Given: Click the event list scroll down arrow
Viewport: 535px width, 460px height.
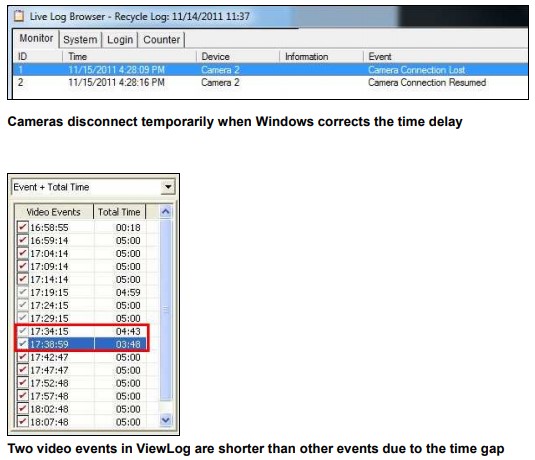Looking at the screenshot, I should tap(165, 420).
